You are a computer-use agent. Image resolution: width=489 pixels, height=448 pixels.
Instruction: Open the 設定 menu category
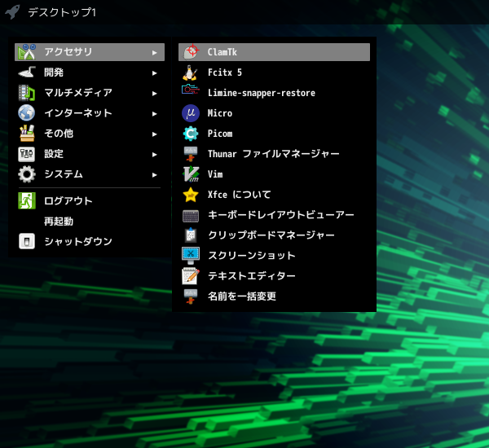click(x=90, y=154)
